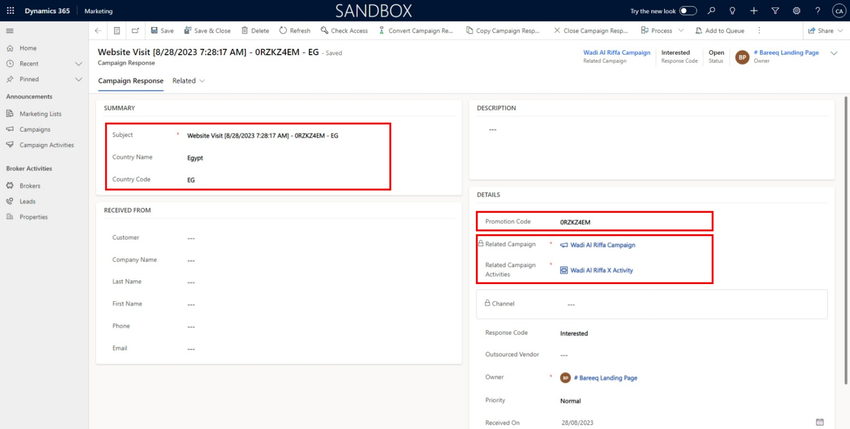
Task: Collapse the hamburger site map menu
Action: click(x=10, y=31)
